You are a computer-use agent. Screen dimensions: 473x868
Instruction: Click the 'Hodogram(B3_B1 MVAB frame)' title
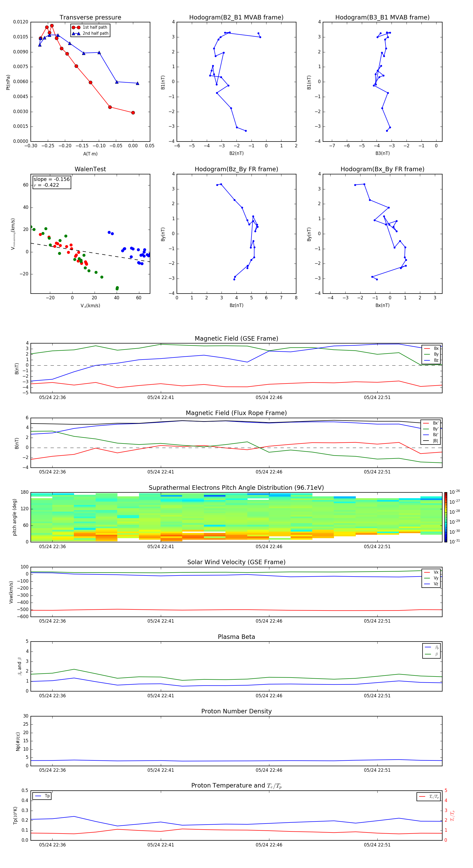click(x=382, y=18)
